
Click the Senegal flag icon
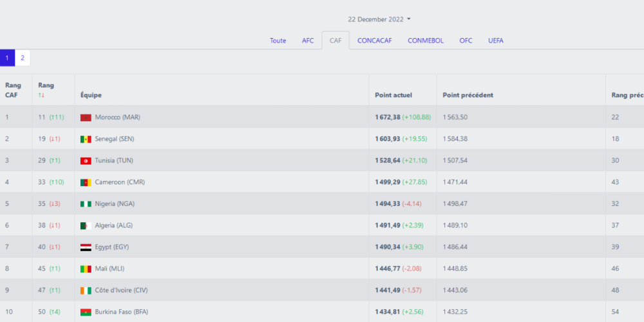86,139
